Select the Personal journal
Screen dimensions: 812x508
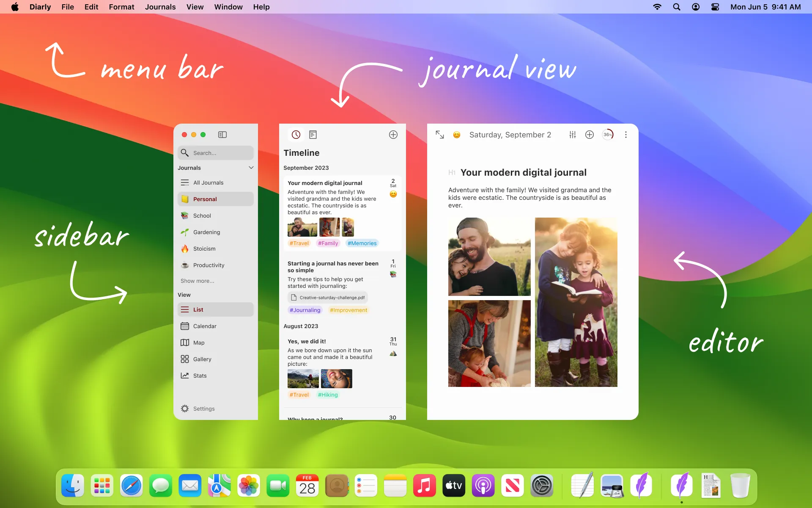point(216,199)
